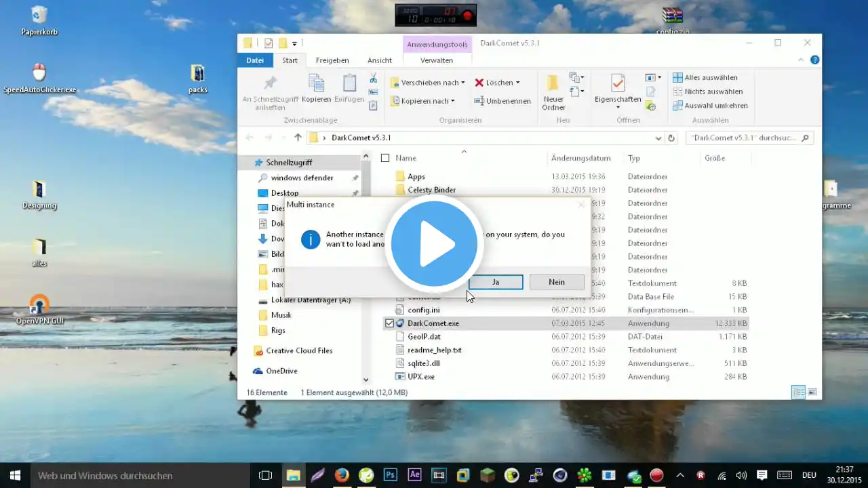
Task: Click the Einfügen clipboard icon
Action: 349,84
